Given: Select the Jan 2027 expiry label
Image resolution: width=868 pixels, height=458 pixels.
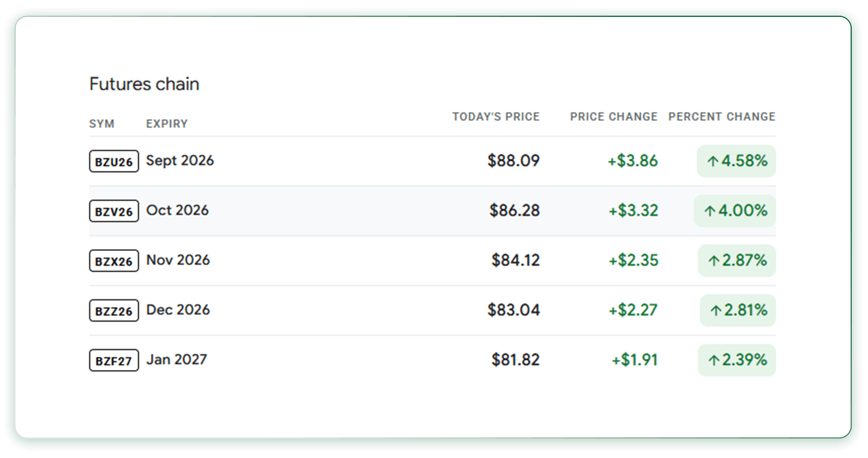Looking at the screenshot, I should coord(177,360).
